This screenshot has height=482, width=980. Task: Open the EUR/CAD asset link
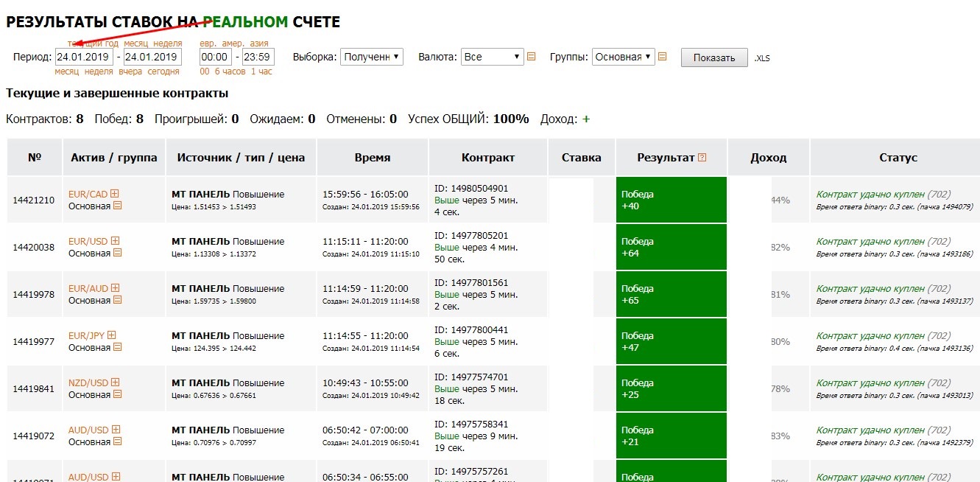(88, 194)
